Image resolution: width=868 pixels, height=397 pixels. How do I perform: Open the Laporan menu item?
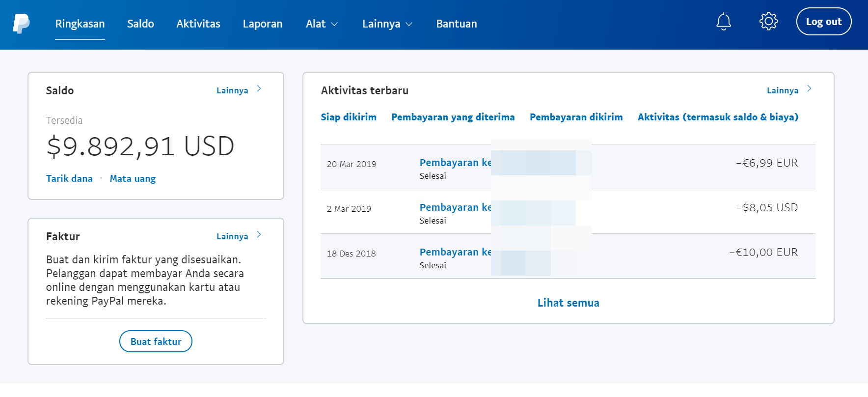click(263, 24)
